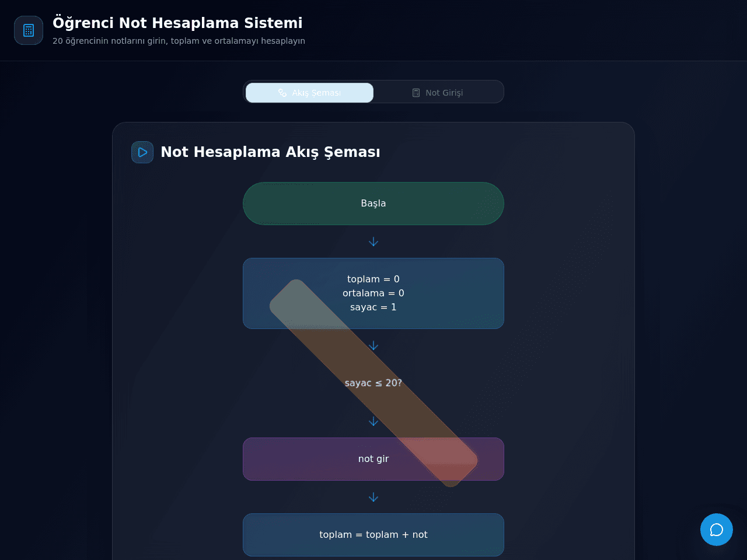Click the toplam = 0 initialization block
The width and height of the screenshot is (747, 560).
(x=373, y=293)
